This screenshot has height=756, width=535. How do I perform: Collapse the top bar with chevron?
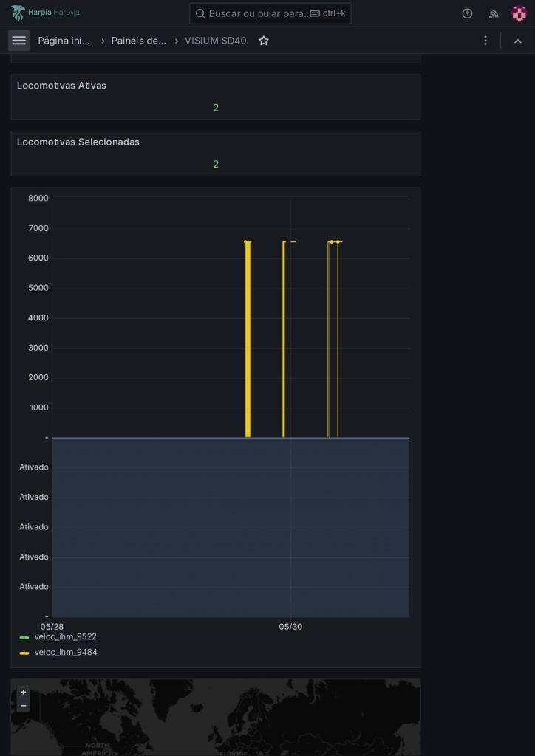coord(518,41)
